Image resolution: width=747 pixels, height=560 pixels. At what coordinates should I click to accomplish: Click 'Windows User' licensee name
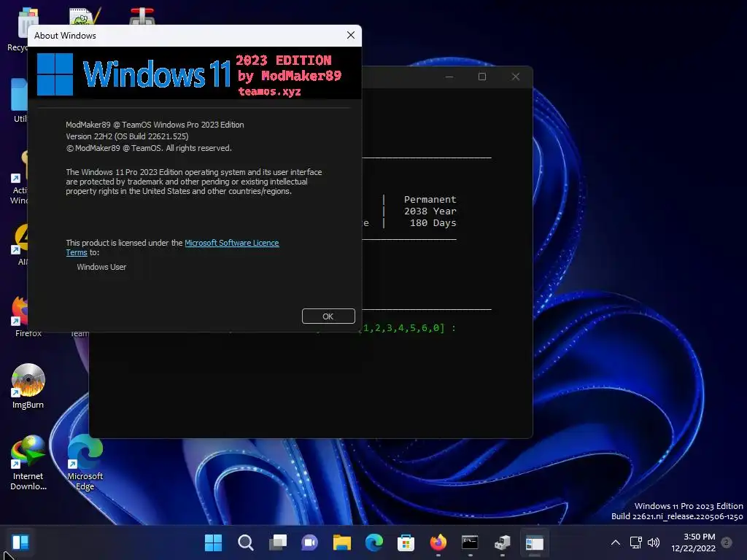coord(101,267)
